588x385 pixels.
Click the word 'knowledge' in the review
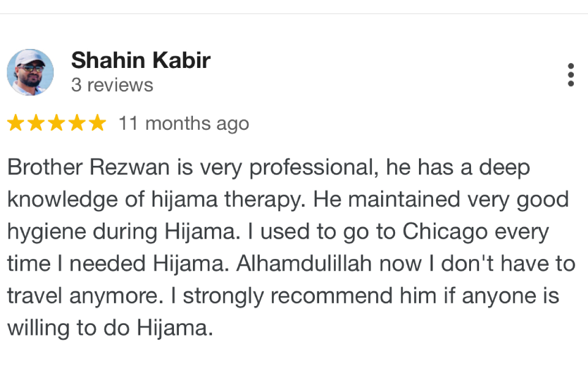coord(62,200)
